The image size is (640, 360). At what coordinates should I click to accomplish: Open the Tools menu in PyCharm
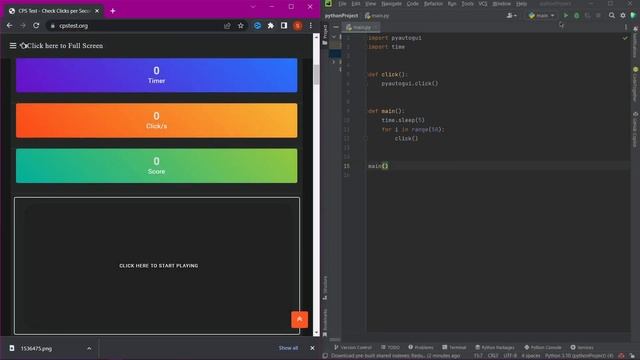coord(467,4)
